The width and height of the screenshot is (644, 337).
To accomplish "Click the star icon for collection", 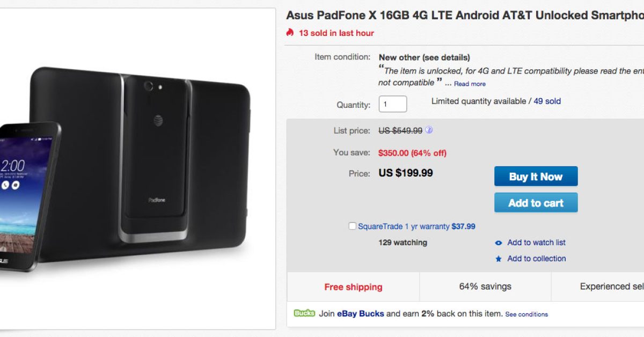I will 499,259.
